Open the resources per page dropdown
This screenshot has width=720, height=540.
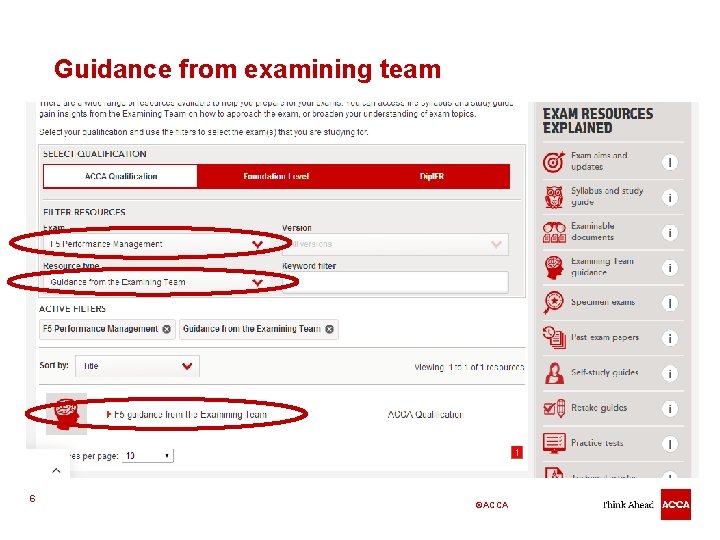(x=147, y=456)
